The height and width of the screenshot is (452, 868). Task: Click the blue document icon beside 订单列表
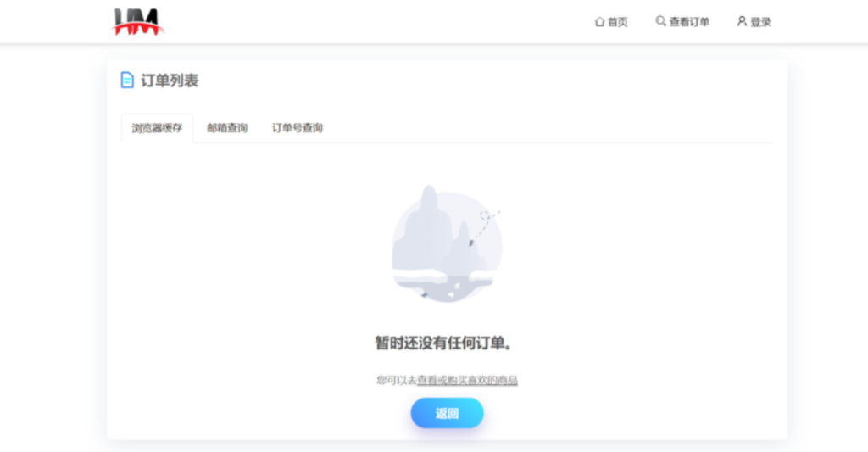[127, 81]
